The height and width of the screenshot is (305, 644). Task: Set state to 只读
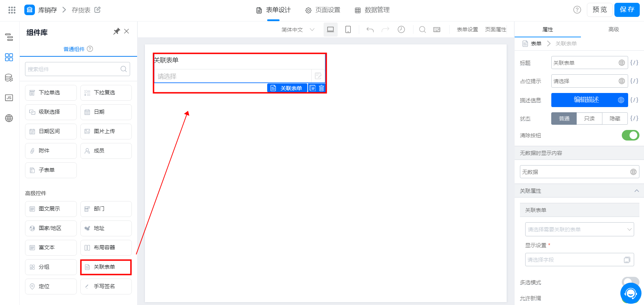tap(589, 118)
